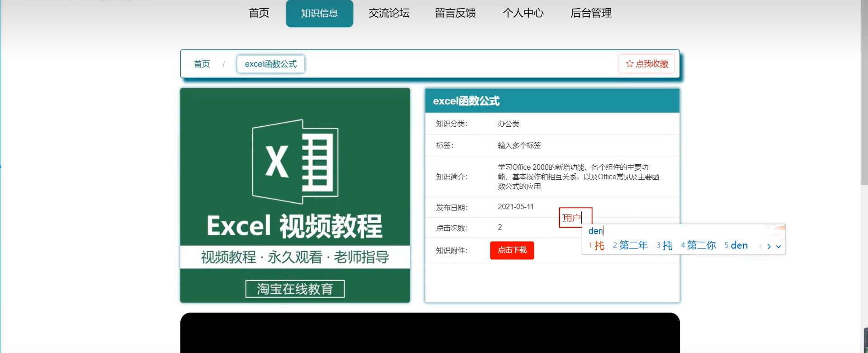This screenshot has width=868, height=353.
Task: Click the 标签 label
Action: click(444, 146)
